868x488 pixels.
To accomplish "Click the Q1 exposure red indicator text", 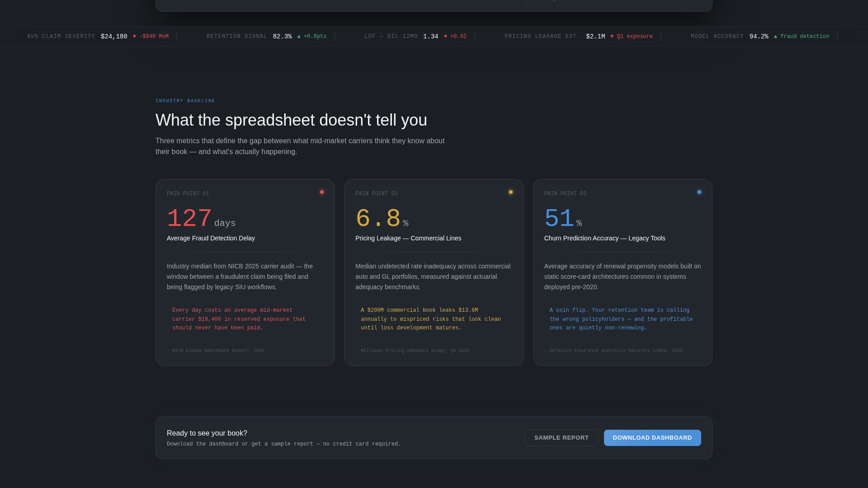I will (635, 36).
